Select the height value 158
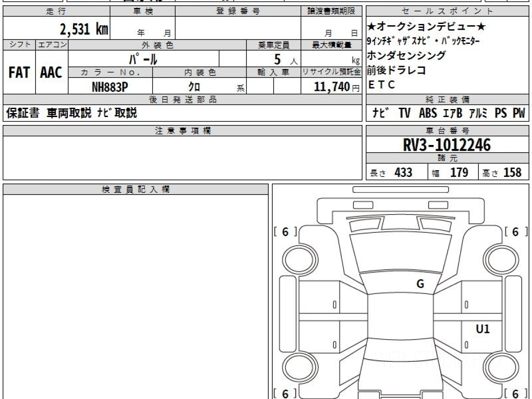The height and width of the screenshot is (399, 532). pyautogui.click(x=512, y=172)
